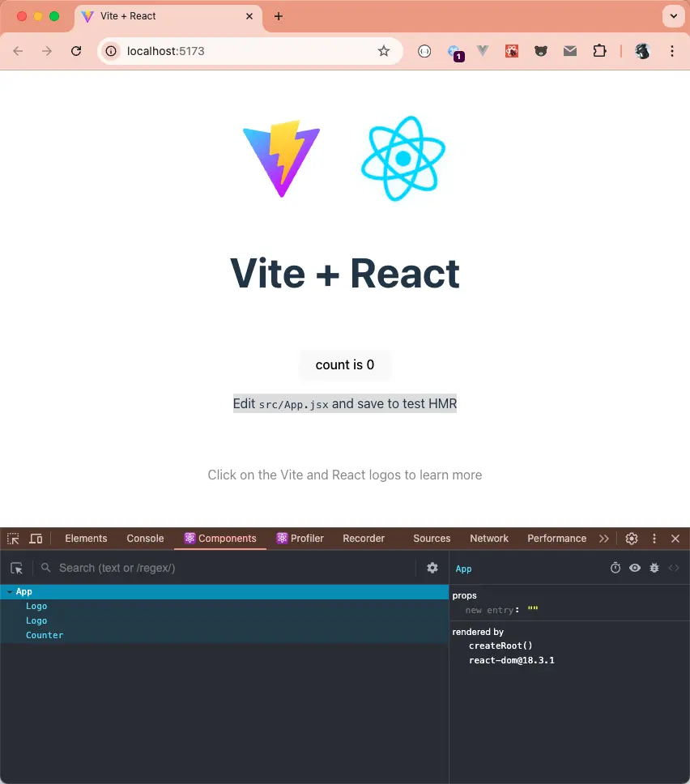
Task: Edit the new entry prop value
Action: [x=533, y=610]
